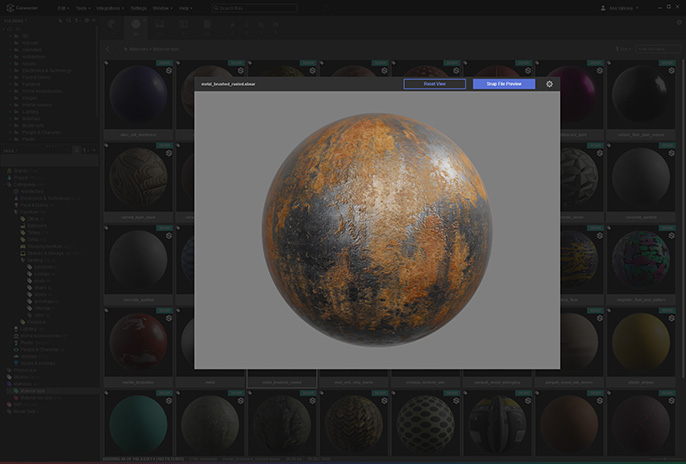Select the Plants folder in Folders tree
The height and width of the screenshot is (464, 686).
coord(28,139)
